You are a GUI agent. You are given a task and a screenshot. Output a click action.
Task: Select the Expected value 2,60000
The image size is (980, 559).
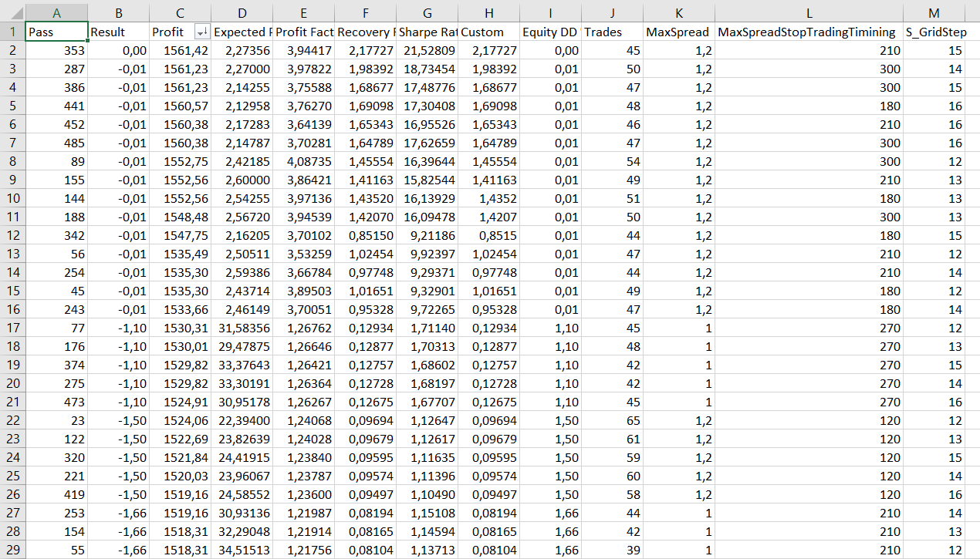click(242, 180)
